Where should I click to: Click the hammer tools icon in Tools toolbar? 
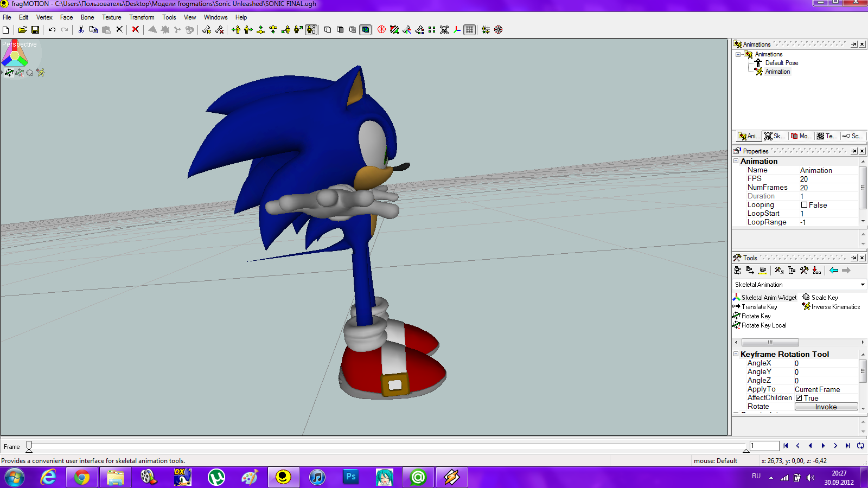tap(804, 270)
